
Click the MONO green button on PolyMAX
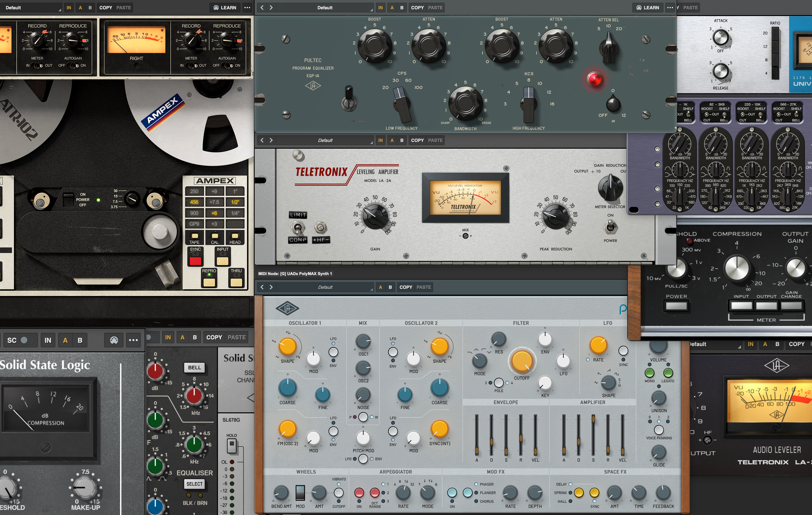point(649,373)
